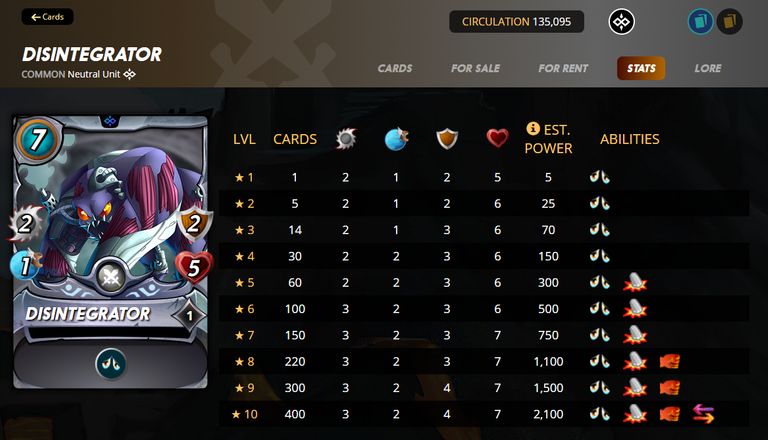Select the STATS tab
Image resolution: width=768 pixels, height=440 pixels.
641,69
